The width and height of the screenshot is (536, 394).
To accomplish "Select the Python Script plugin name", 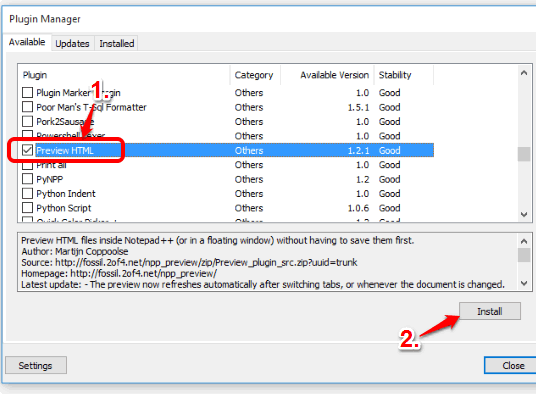I will (64, 208).
